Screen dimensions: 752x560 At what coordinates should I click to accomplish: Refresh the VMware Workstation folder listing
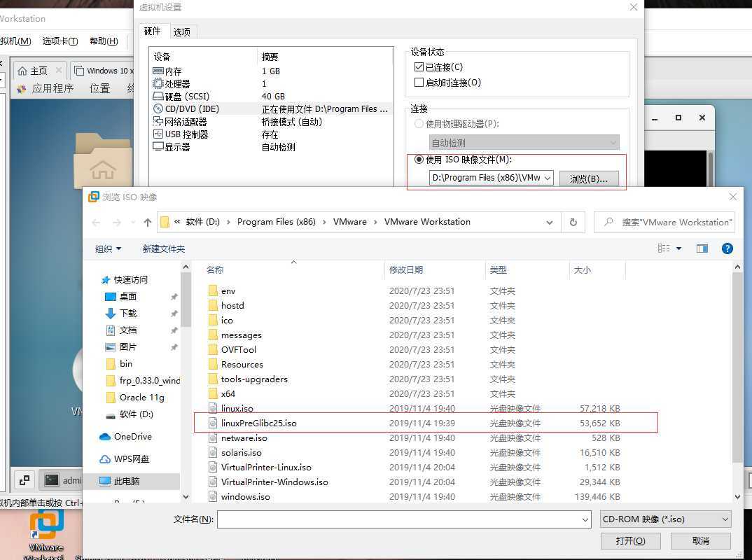pyautogui.click(x=573, y=223)
